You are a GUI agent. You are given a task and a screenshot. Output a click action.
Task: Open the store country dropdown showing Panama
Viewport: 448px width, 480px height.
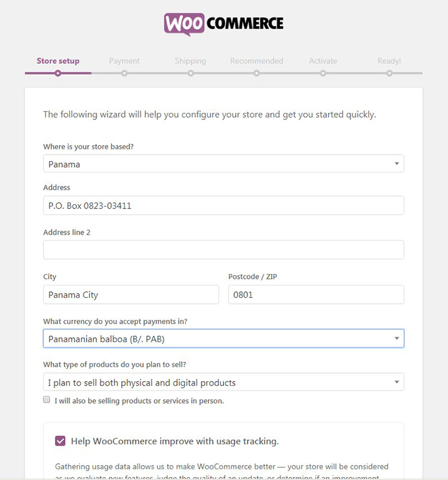click(x=223, y=164)
